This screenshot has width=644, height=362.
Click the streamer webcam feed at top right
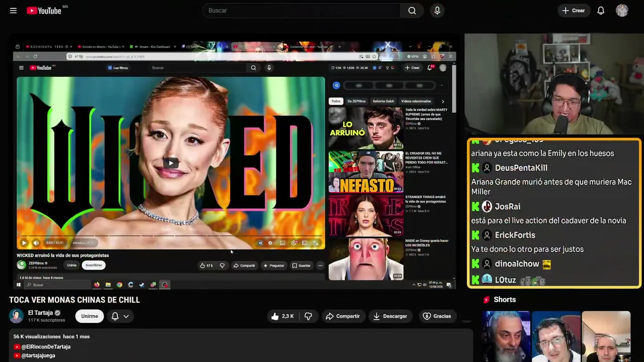554,85
